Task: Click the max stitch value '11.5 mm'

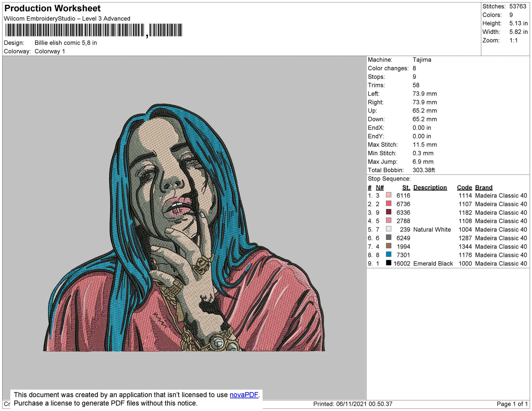Action: click(x=425, y=145)
